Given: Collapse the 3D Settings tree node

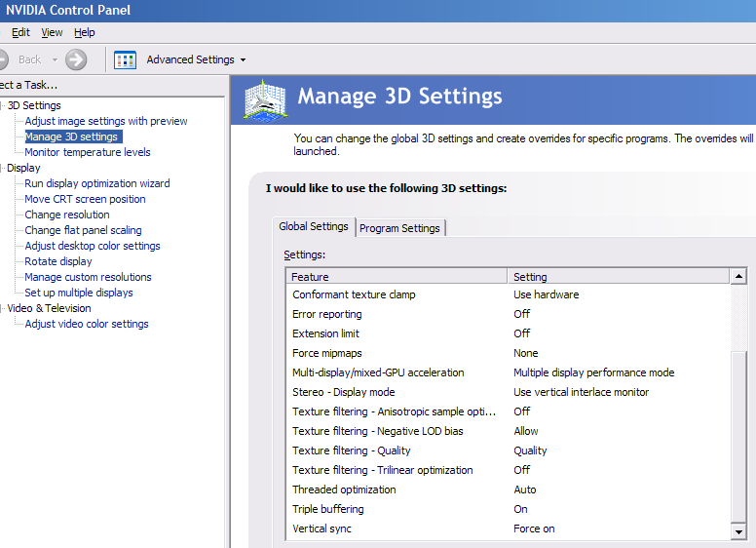Looking at the screenshot, I should pyautogui.click(x=2, y=105).
